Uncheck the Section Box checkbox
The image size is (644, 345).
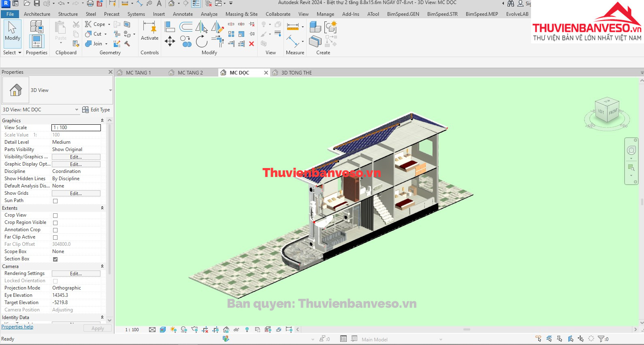point(55,259)
